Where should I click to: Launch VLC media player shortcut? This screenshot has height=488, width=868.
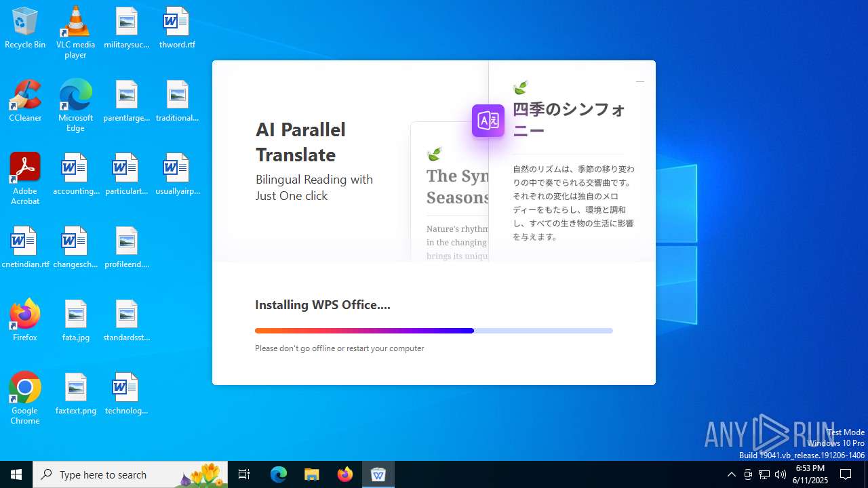[75, 33]
